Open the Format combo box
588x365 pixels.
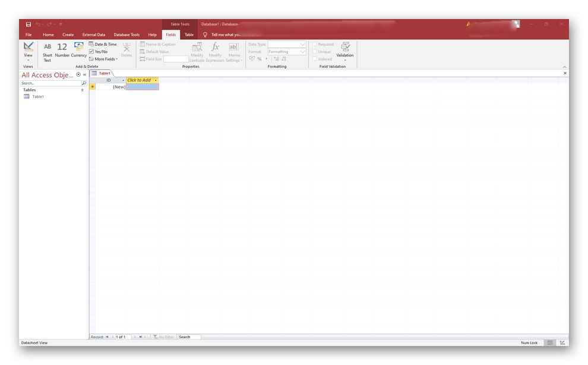(287, 52)
